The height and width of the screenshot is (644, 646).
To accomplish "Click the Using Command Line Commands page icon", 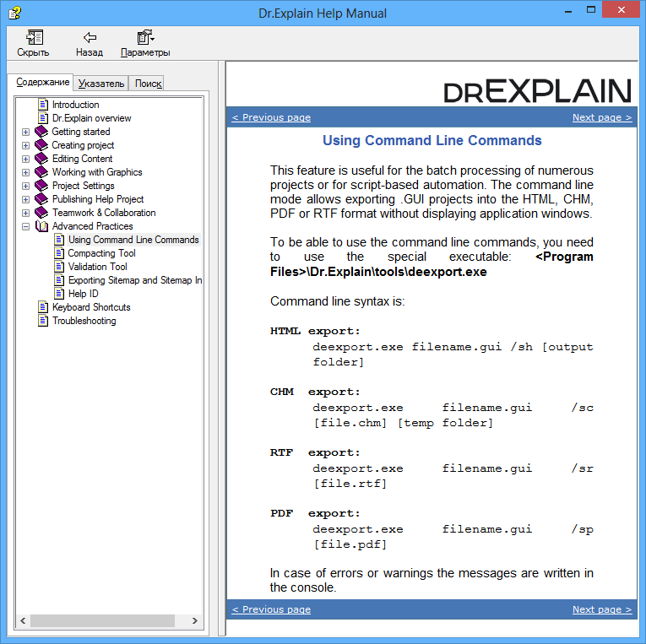I will (x=59, y=240).
